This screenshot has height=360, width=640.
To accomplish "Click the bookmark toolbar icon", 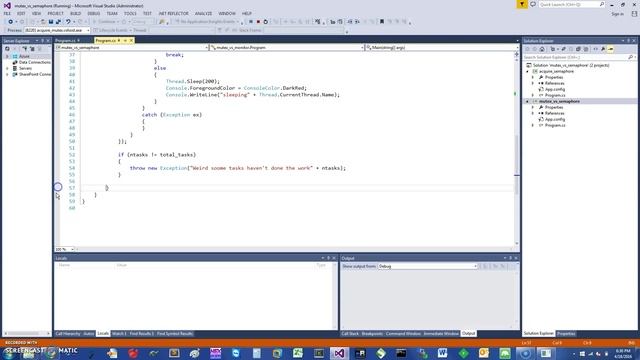I will [382, 22].
